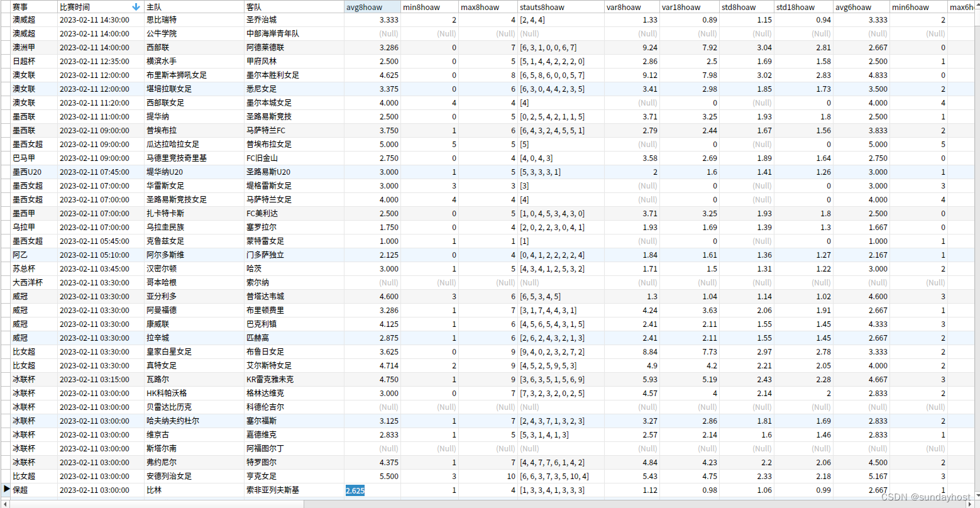Click the current-row indicator beside 保超

(7, 489)
